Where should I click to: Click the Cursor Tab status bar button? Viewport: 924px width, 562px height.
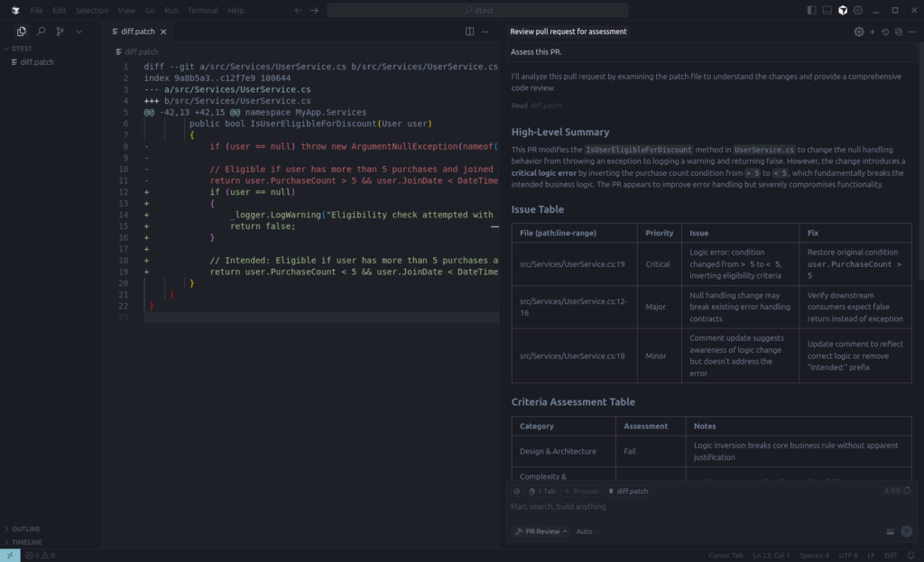click(725, 555)
